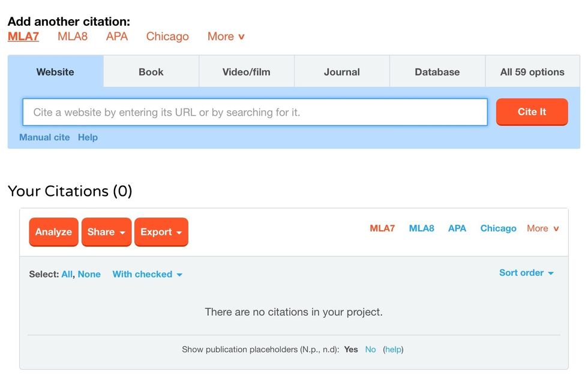Open the Database source tab
Screen dimensions: 588x389
point(437,72)
